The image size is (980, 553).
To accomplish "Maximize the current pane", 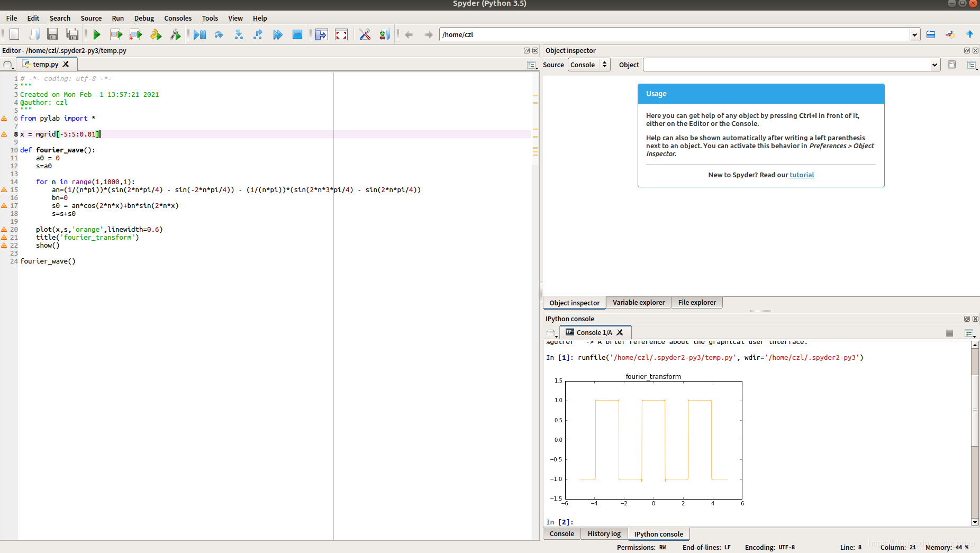I will click(321, 34).
